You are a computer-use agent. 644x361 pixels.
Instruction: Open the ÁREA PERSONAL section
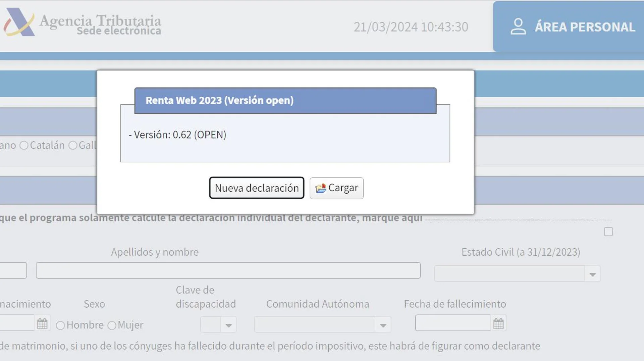coord(569,27)
